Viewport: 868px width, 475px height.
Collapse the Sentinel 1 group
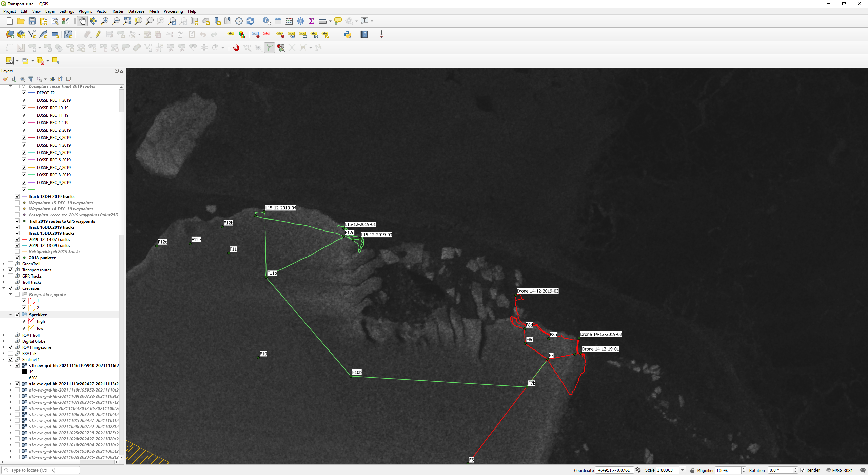coord(4,359)
